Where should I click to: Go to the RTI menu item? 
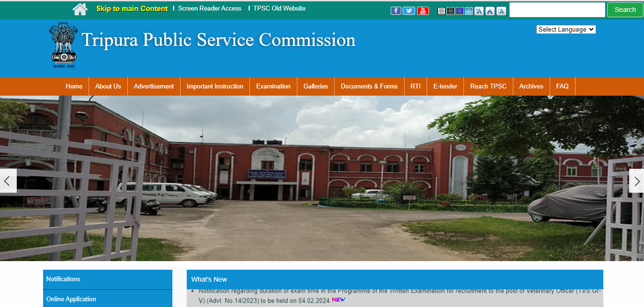click(415, 87)
